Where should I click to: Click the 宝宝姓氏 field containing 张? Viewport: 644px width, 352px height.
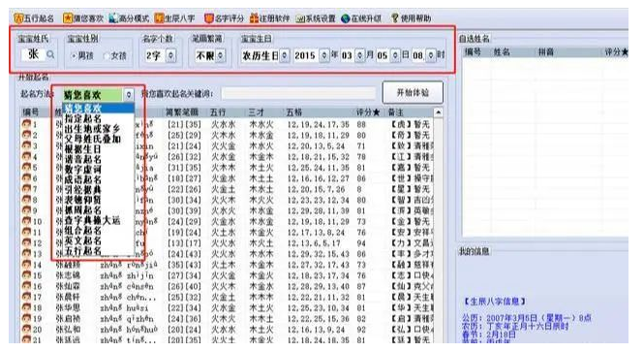click(x=34, y=54)
